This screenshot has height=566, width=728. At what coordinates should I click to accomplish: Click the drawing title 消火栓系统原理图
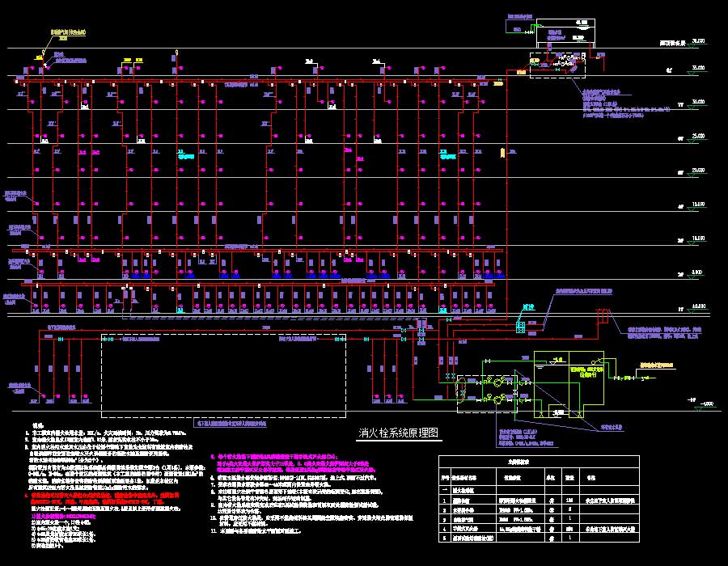(x=398, y=433)
